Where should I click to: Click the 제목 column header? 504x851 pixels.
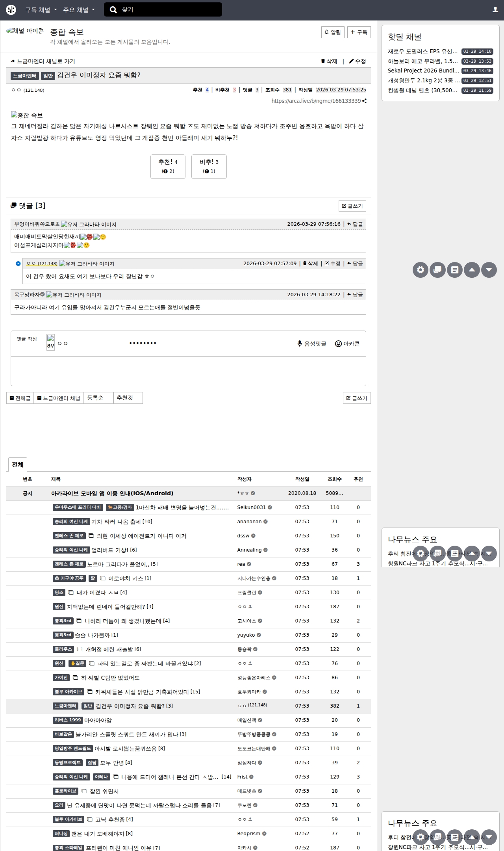[x=56, y=479]
